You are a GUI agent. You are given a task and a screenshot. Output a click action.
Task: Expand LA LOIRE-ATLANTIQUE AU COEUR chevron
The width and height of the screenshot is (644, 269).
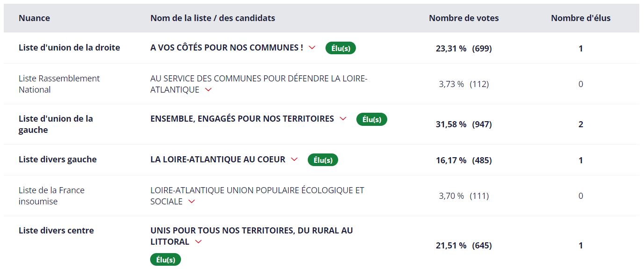coord(294,160)
